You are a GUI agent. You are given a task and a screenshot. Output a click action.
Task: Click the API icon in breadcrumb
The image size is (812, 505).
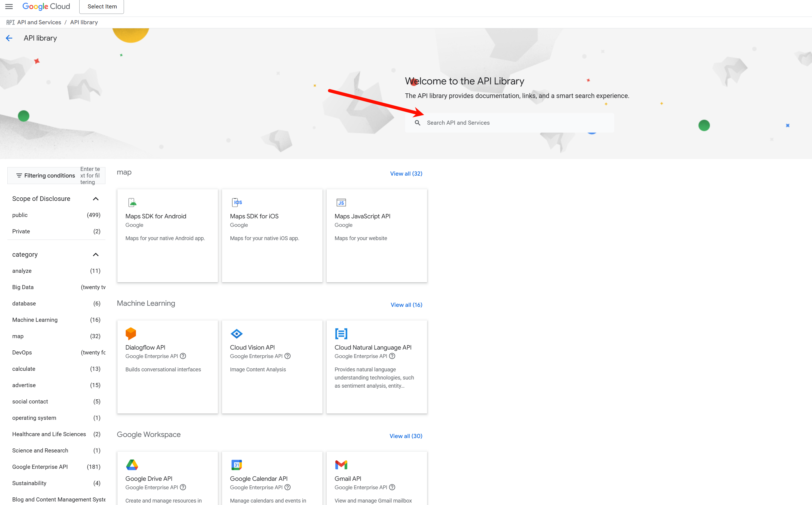pos(10,22)
